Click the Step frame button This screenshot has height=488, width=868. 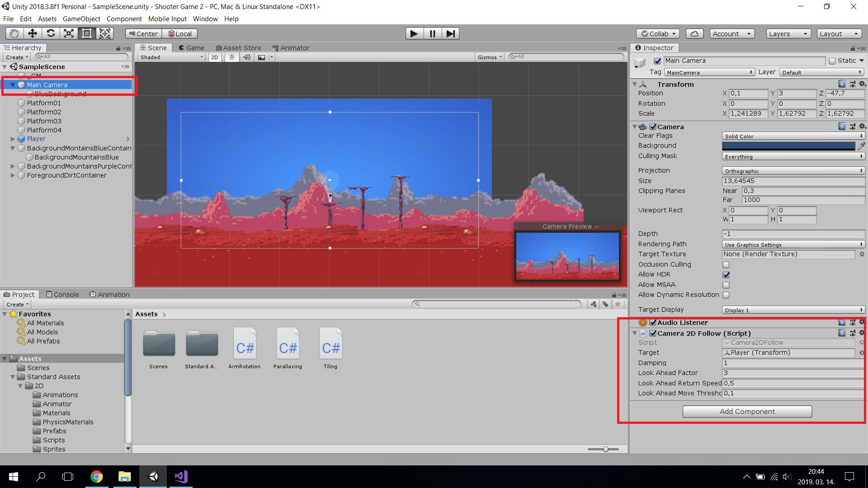[450, 33]
